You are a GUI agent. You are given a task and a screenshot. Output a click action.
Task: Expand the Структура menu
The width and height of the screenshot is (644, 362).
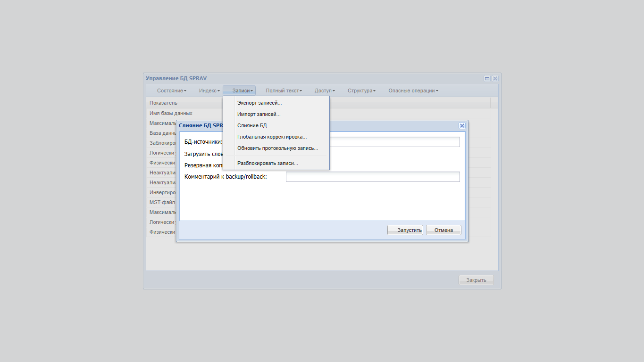[361, 90]
